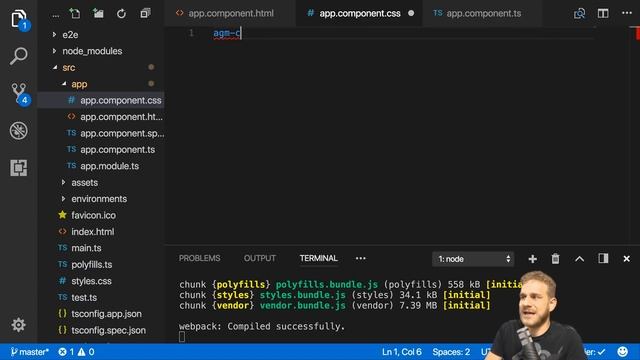This screenshot has height=360, width=640.
Task: Split the editor sideways
Action: coord(603,13)
